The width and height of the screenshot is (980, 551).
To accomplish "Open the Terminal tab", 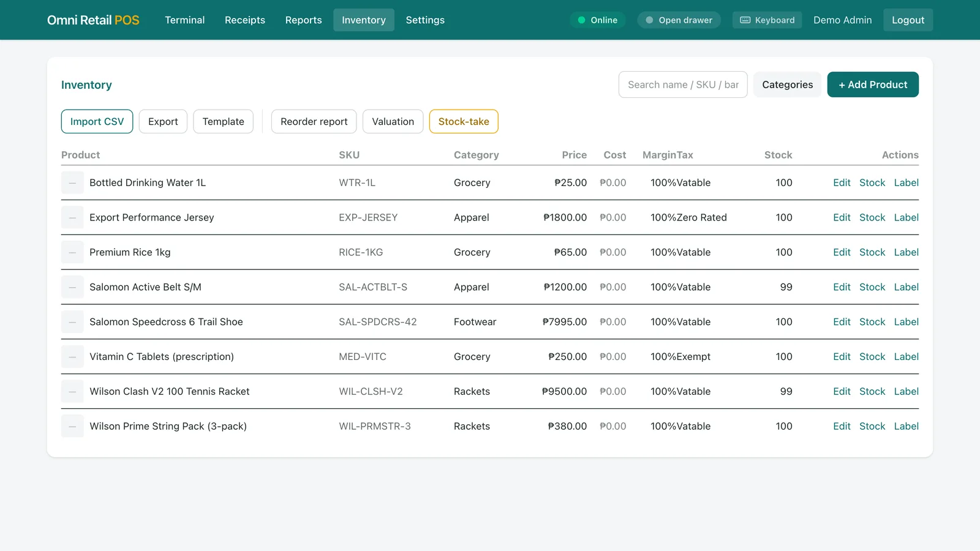I will [185, 20].
